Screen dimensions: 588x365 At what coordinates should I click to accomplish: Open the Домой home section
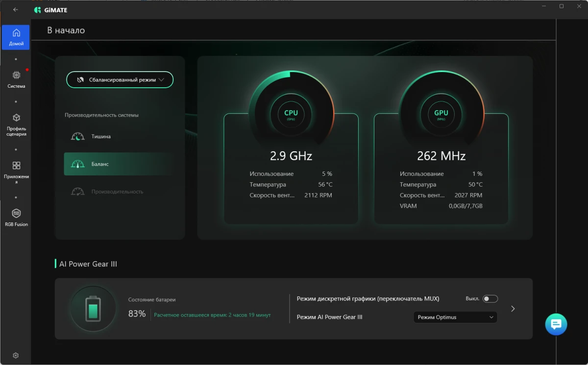tap(16, 37)
